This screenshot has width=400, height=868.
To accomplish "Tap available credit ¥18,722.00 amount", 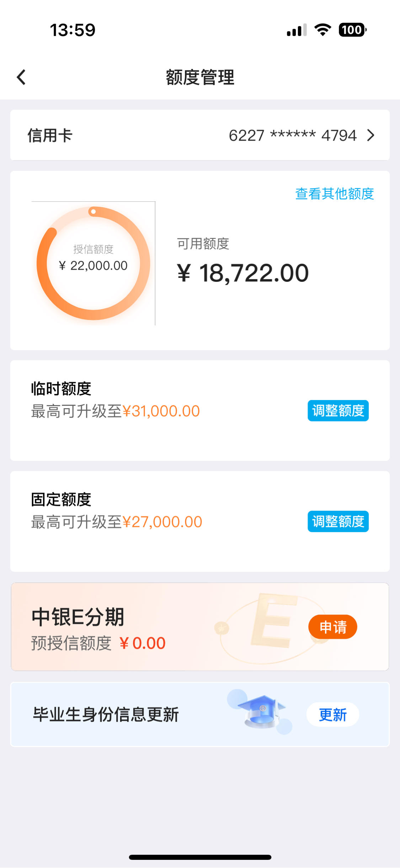I will pos(243,273).
